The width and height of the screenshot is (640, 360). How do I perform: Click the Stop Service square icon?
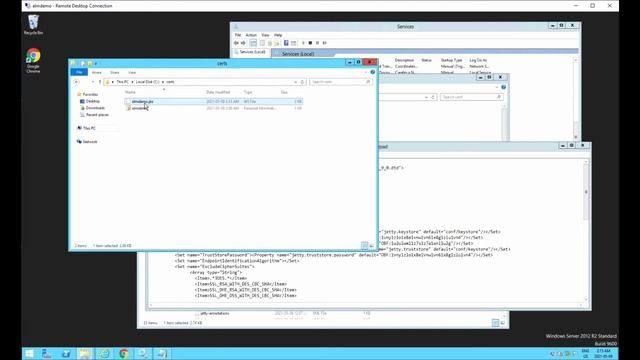point(310,43)
